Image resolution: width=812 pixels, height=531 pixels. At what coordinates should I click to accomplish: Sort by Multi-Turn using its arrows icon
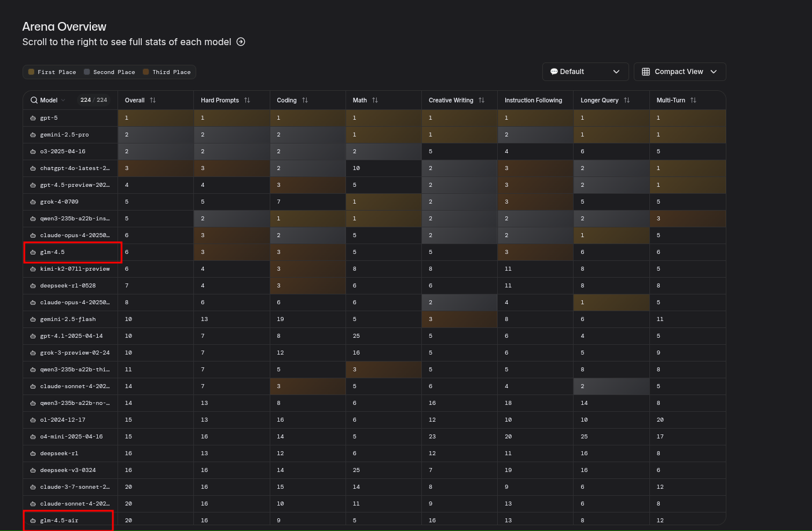693,100
